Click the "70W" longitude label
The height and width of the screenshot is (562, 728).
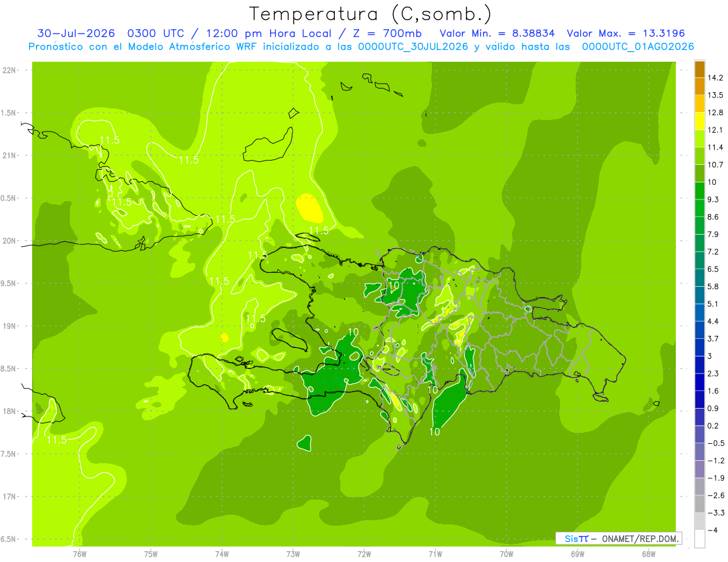coord(506,554)
